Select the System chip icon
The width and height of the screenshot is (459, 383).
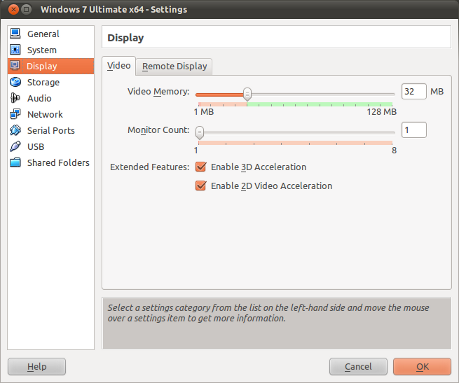click(15, 50)
